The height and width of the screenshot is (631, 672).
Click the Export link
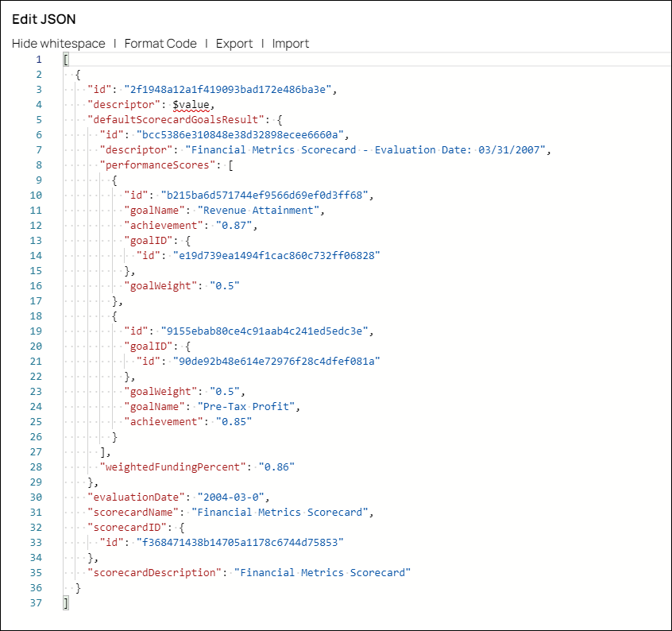coord(234,44)
